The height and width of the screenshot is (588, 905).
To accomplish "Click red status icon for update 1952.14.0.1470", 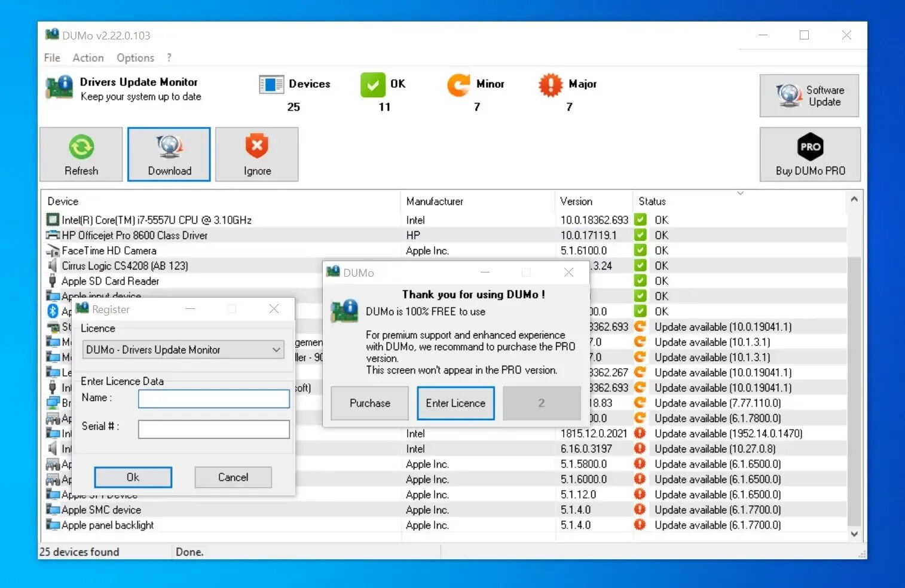I will [640, 433].
